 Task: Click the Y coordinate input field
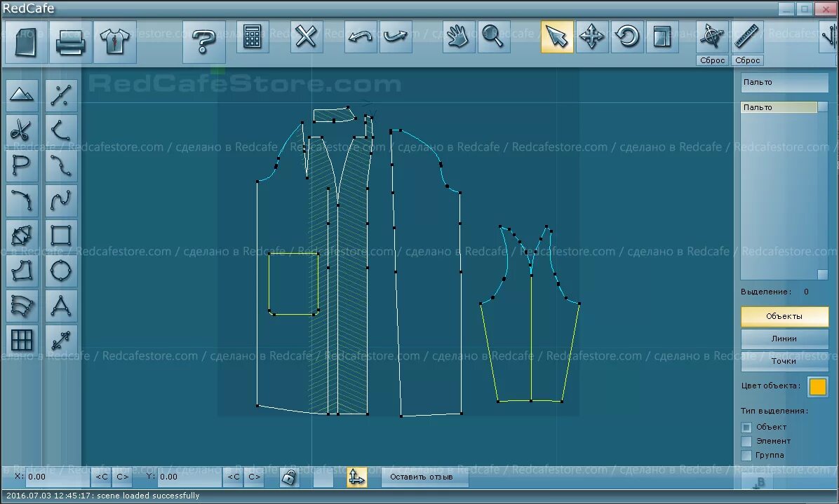coord(189,477)
